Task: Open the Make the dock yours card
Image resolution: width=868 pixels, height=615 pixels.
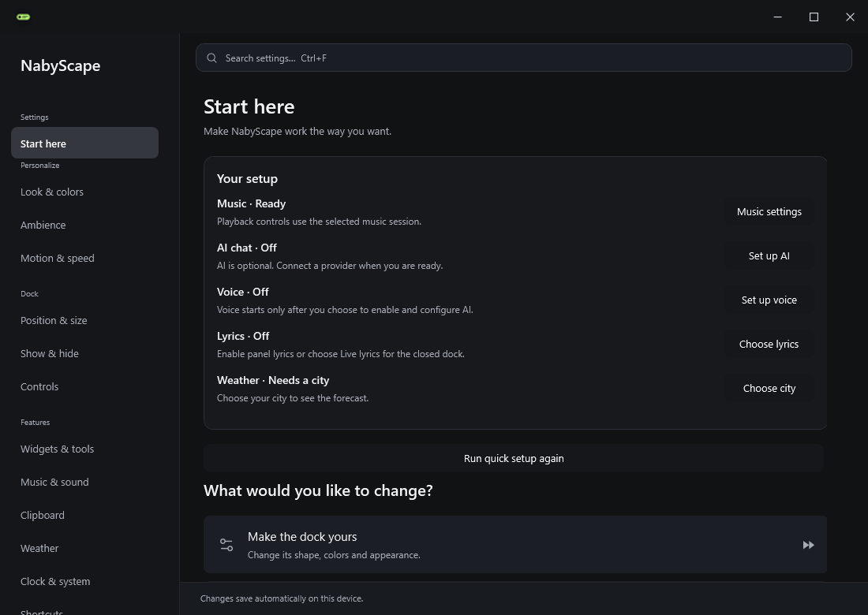Action: click(515, 545)
